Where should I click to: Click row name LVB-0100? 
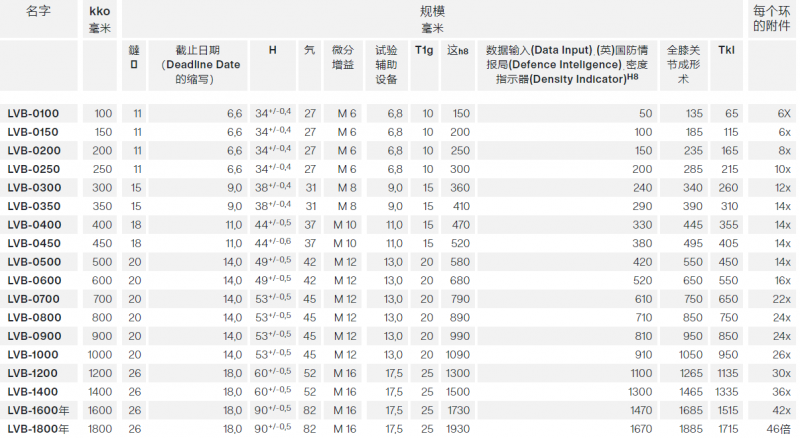(33, 113)
